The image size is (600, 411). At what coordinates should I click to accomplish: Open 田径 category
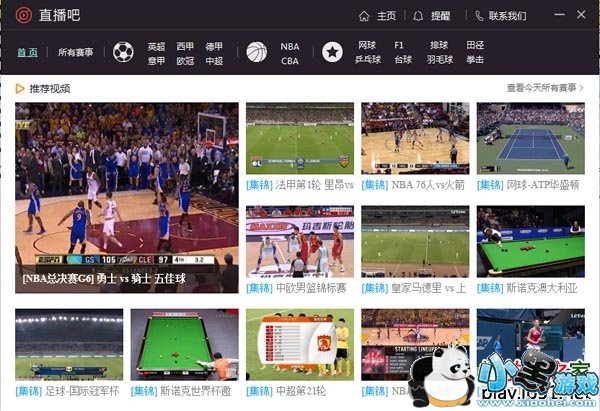tap(475, 45)
